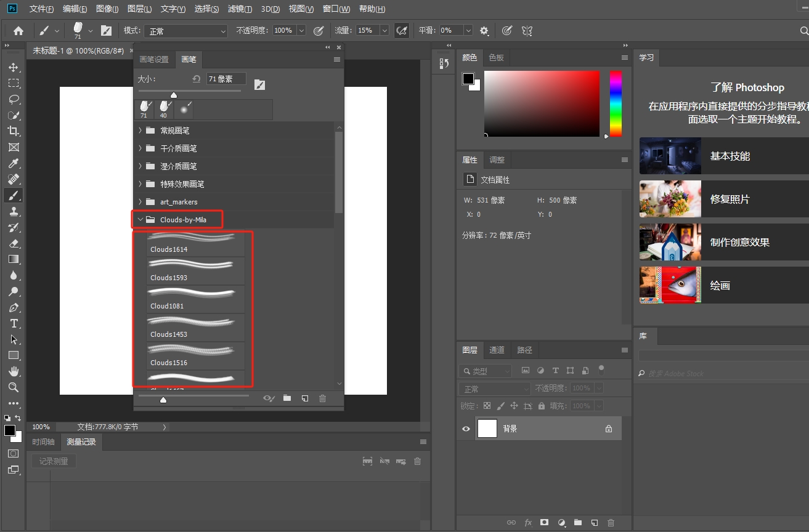This screenshot has height=532, width=809.
Task: Delete brush with brush panel trash icon
Action: pyautogui.click(x=322, y=398)
